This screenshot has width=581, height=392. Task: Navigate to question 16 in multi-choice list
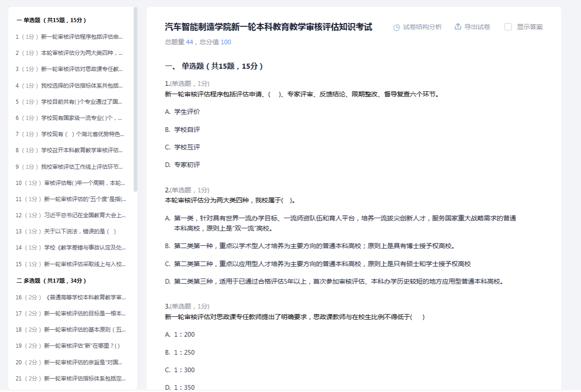tap(71, 297)
